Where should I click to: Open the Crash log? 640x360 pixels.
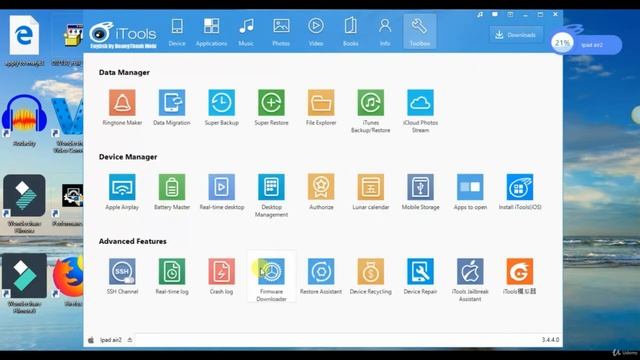pos(222,271)
